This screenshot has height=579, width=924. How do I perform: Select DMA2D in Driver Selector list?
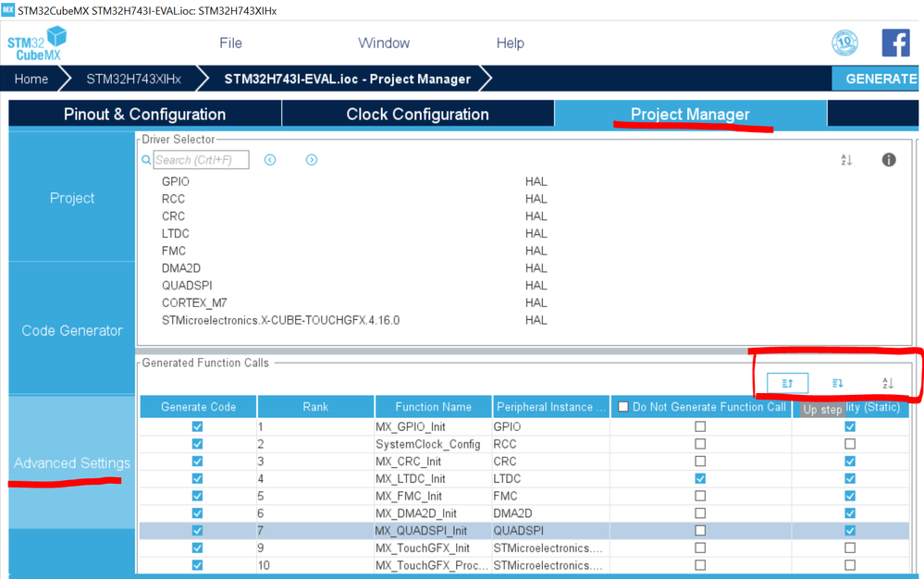pos(181,268)
